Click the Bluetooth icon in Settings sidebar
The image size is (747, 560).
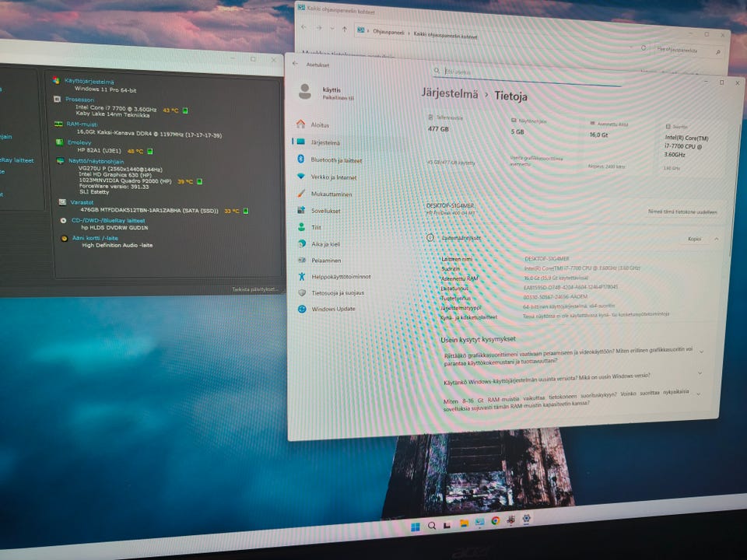(x=301, y=159)
